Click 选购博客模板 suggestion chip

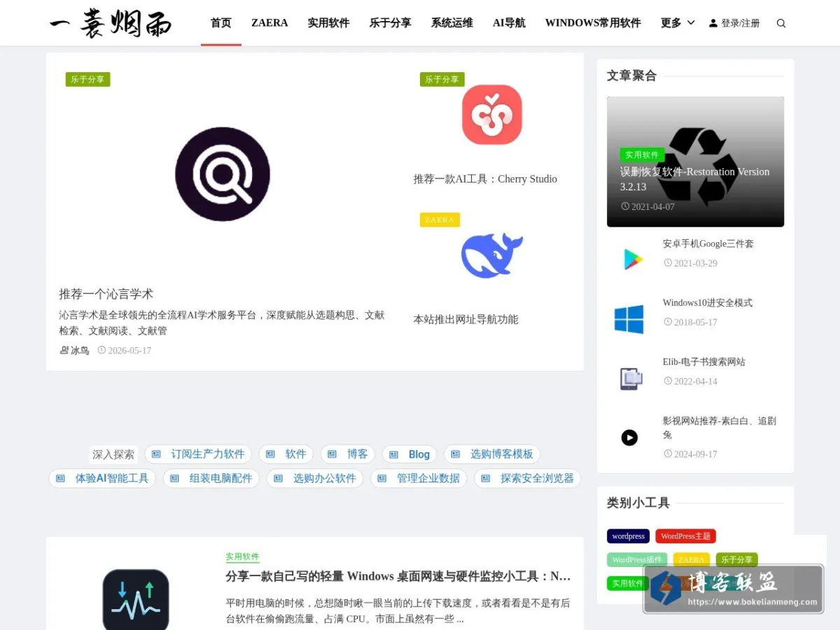coord(492,454)
